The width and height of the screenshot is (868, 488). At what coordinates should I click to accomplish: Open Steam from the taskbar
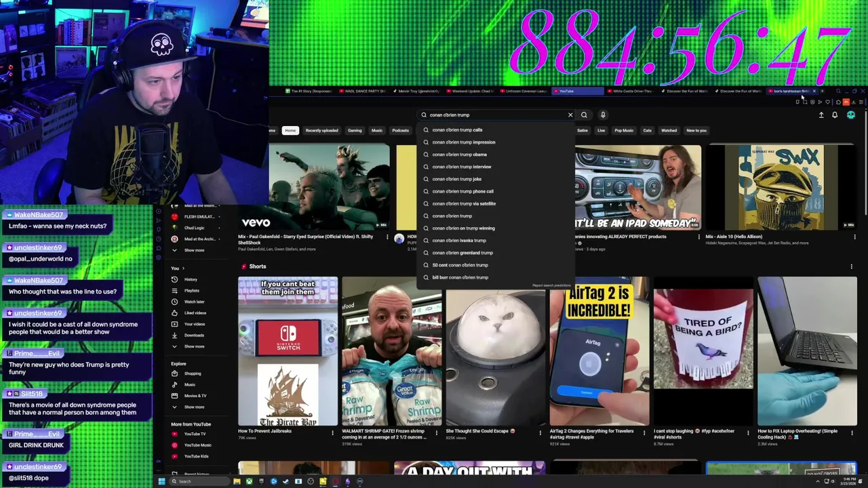[x=285, y=481]
